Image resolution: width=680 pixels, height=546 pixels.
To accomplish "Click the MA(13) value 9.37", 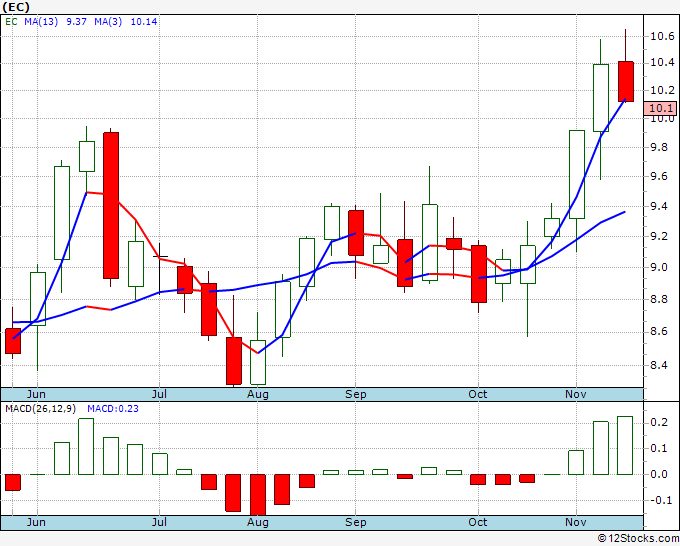I will (x=76, y=22).
